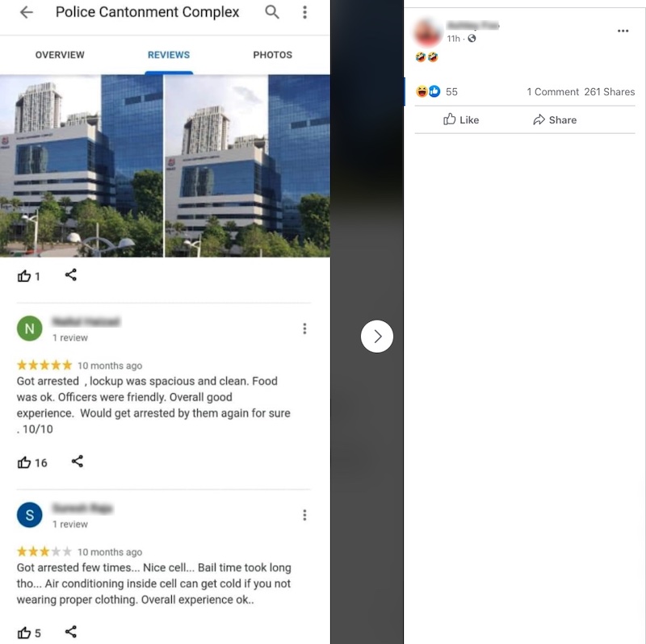Click the green N reviewer avatar
The width and height of the screenshot is (646, 644).
tap(30, 328)
